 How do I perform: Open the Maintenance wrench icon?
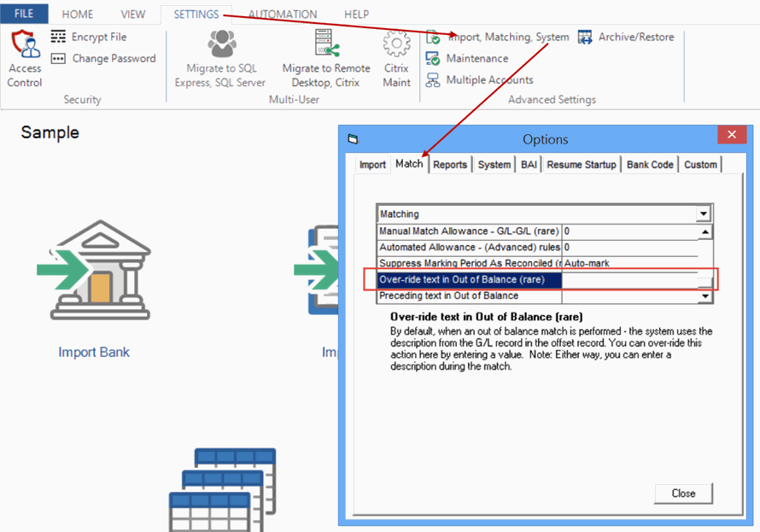pos(434,59)
